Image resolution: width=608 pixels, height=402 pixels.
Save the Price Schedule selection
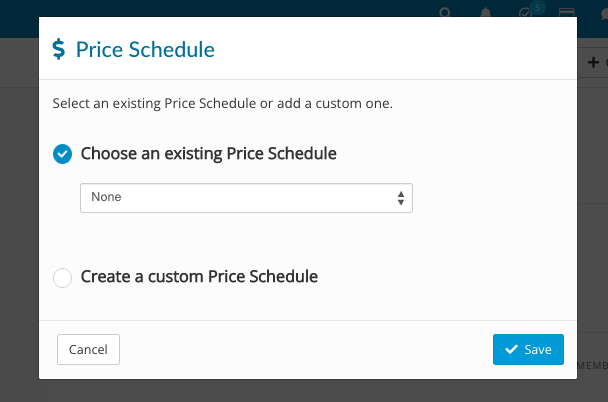click(x=528, y=349)
